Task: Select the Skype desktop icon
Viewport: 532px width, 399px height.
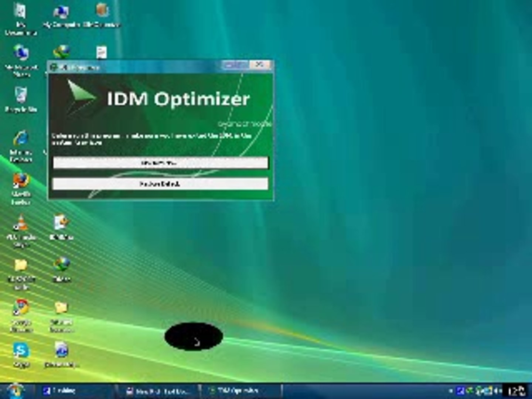Action: (21, 355)
